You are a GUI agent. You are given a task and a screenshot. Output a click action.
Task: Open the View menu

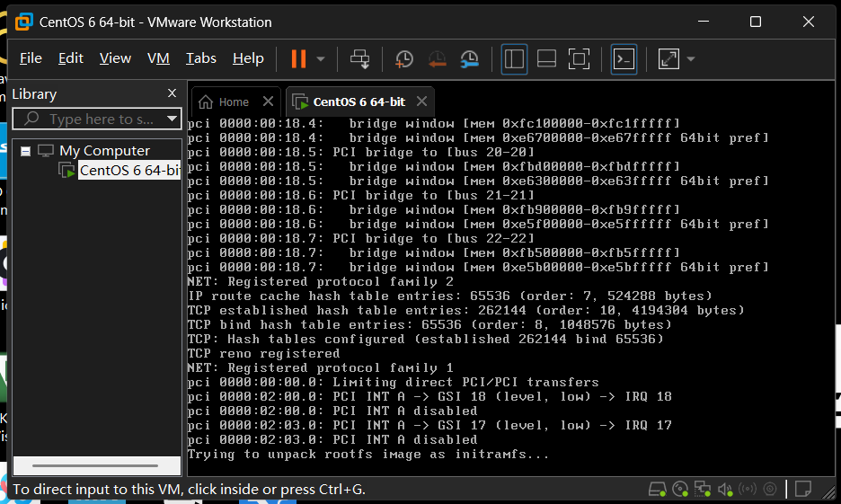click(115, 57)
